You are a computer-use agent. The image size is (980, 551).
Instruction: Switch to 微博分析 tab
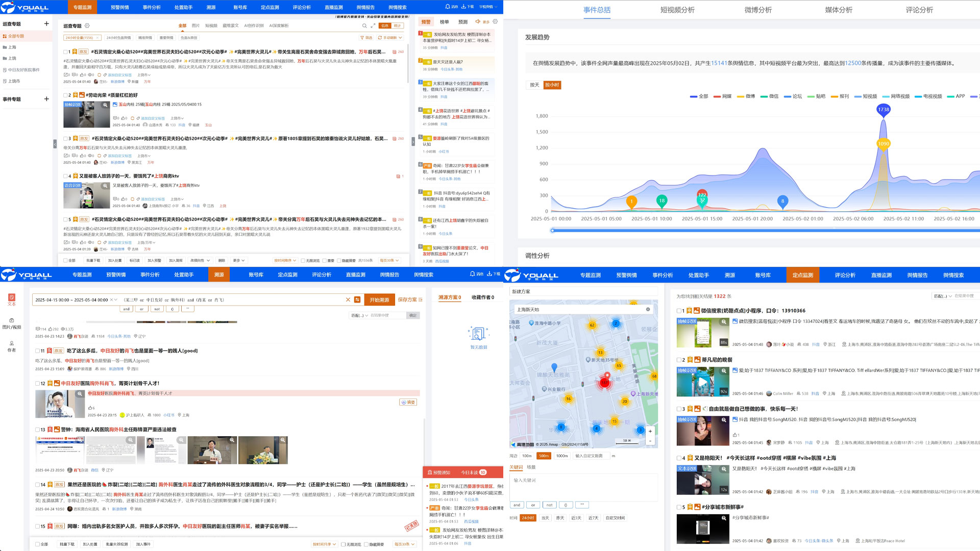pos(757,10)
